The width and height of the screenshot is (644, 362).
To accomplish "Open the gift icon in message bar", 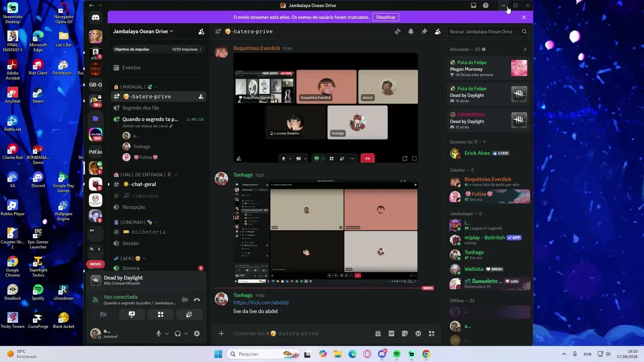I will (x=378, y=333).
